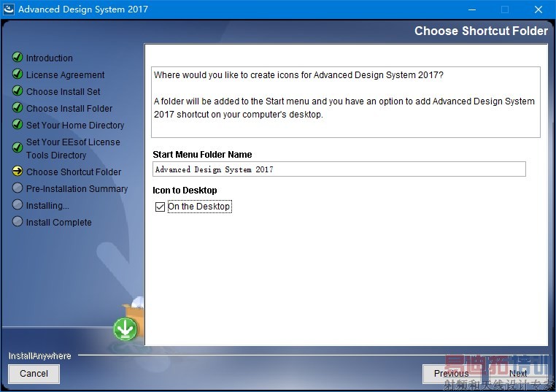Select the Choose Install Set step label
The height and width of the screenshot is (392, 556).
(x=63, y=91)
